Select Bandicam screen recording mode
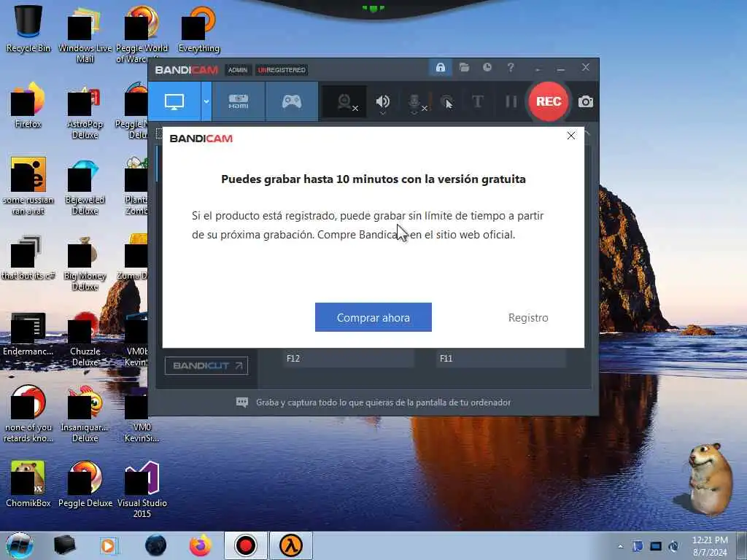 coord(174,101)
